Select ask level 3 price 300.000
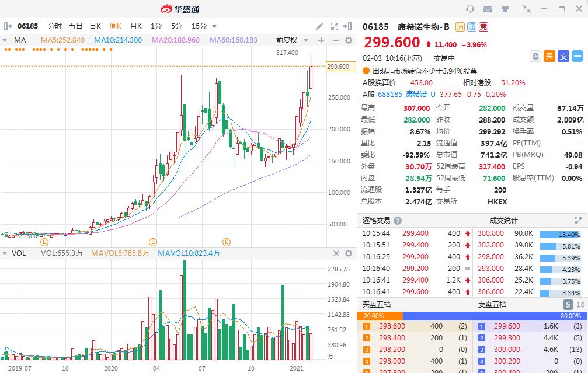588x373 pixels. tap(507, 350)
